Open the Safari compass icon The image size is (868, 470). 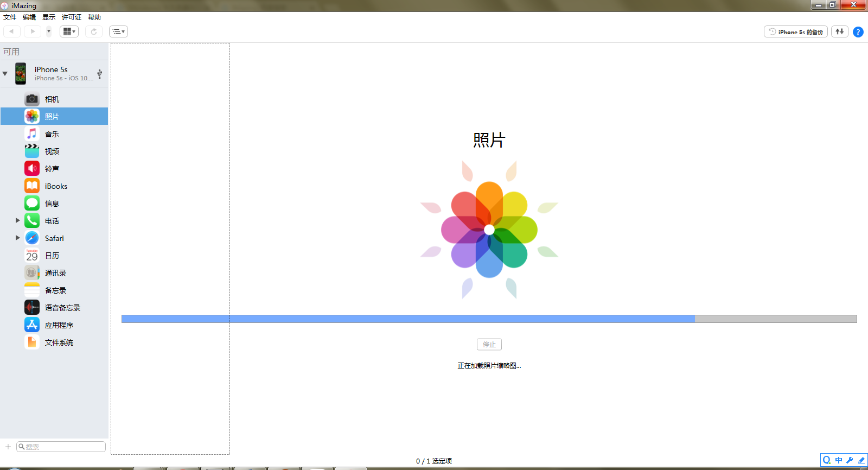coord(32,238)
